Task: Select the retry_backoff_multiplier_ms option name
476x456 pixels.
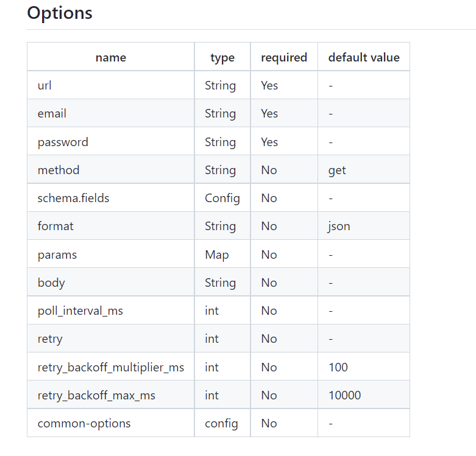Action: tap(111, 368)
